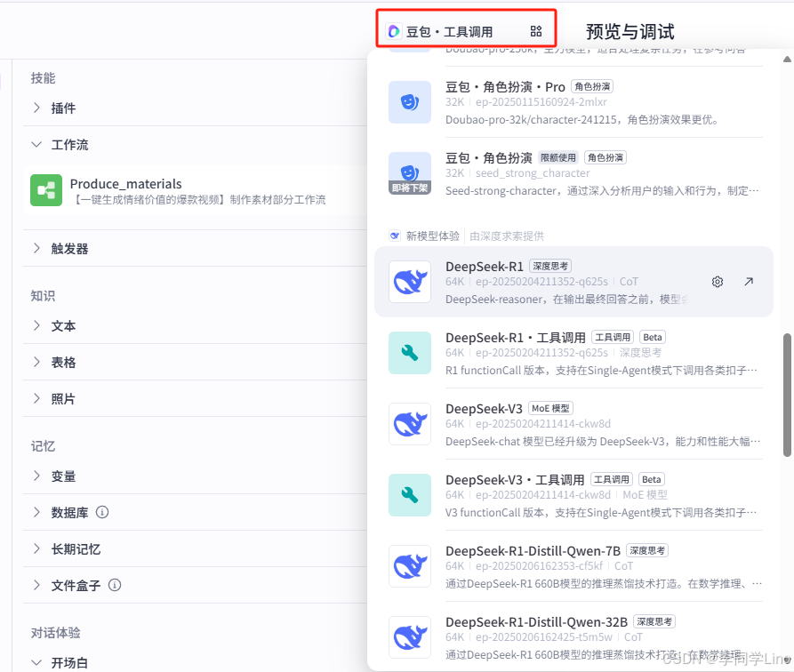
Task: Click the wrench icon for DeepSeek-V3·工具调用
Action: coord(410,495)
